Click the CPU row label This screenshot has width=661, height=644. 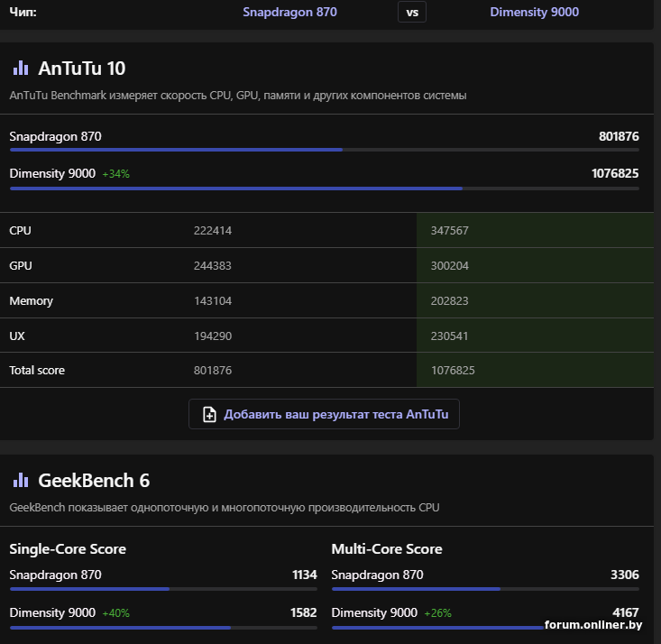pos(20,230)
